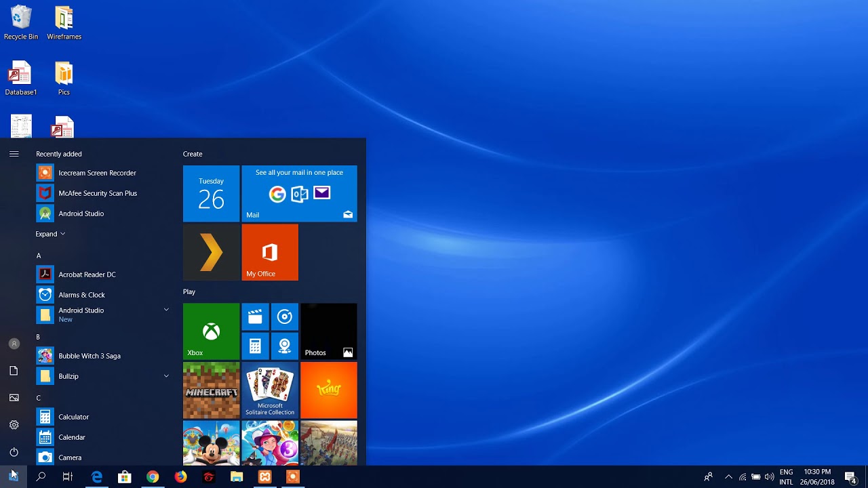Viewport: 868px width, 488px height.
Task: Open the Mail tile
Action: click(299, 194)
